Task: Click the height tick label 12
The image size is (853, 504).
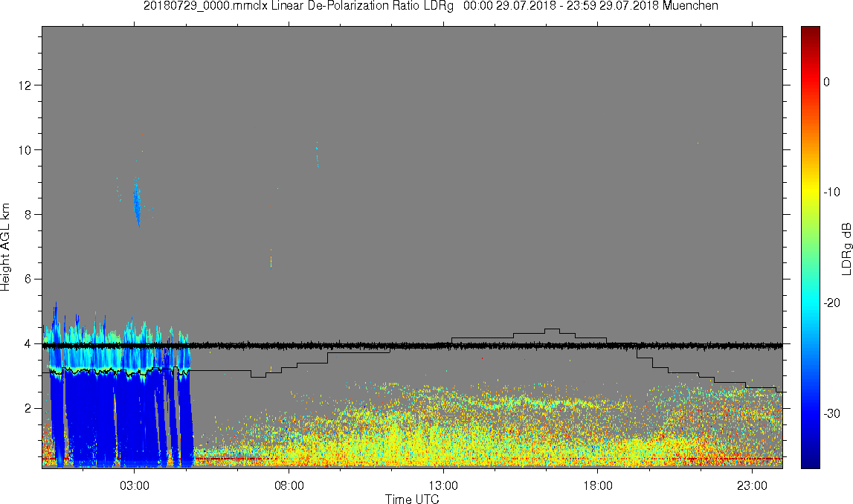Action: [25, 85]
